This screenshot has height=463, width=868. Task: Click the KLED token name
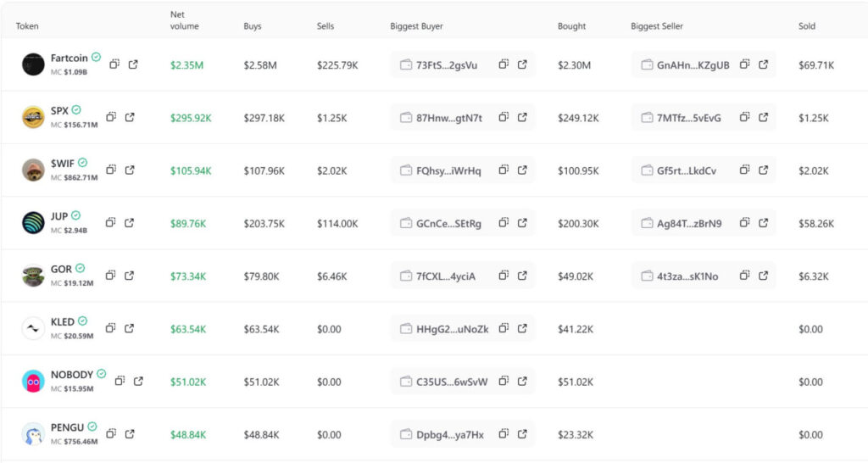click(x=63, y=321)
